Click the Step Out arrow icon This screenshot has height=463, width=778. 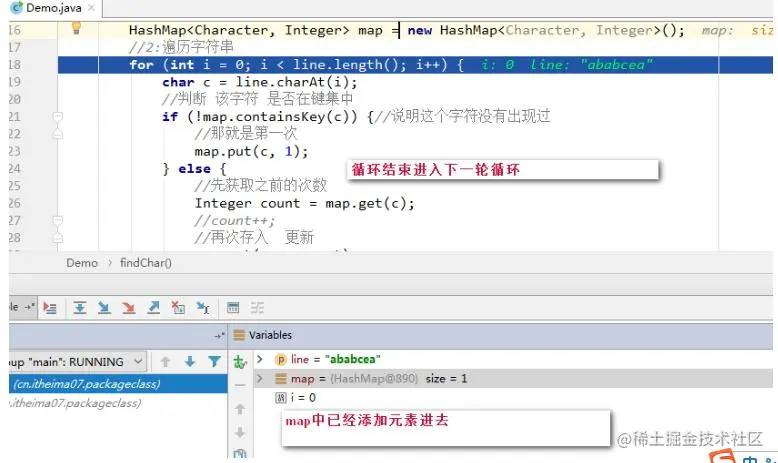click(x=153, y=308)
